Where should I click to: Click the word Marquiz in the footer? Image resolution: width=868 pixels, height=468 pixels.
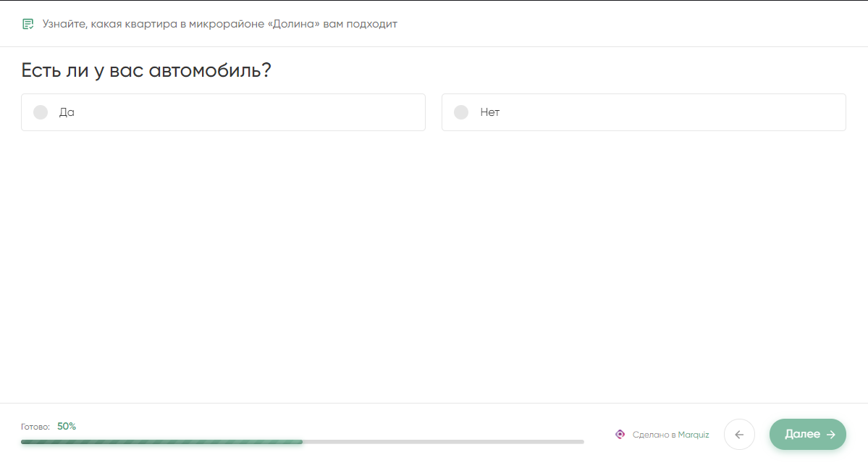[x=693, y=435]
